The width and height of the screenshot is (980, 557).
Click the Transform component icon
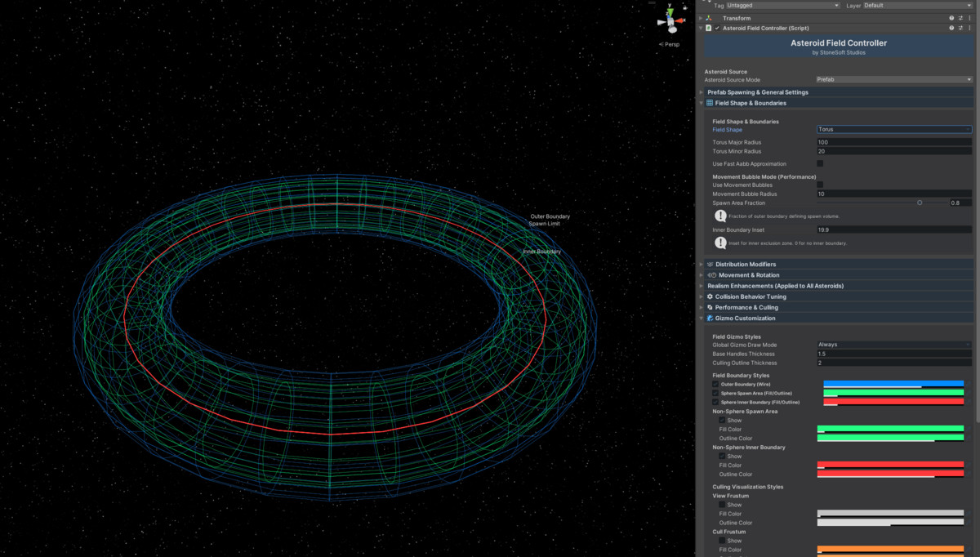(x=709, y=18)
